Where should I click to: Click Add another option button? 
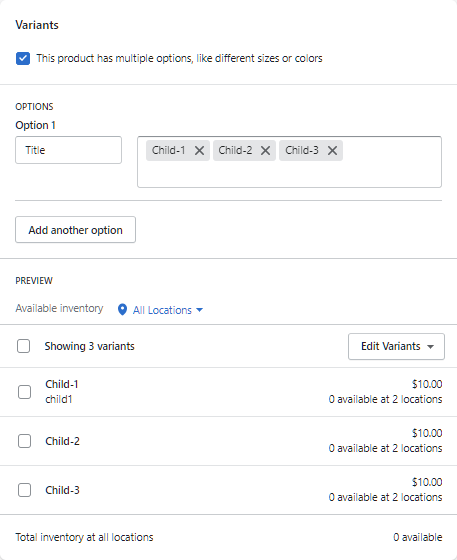(x=75, y=230)
